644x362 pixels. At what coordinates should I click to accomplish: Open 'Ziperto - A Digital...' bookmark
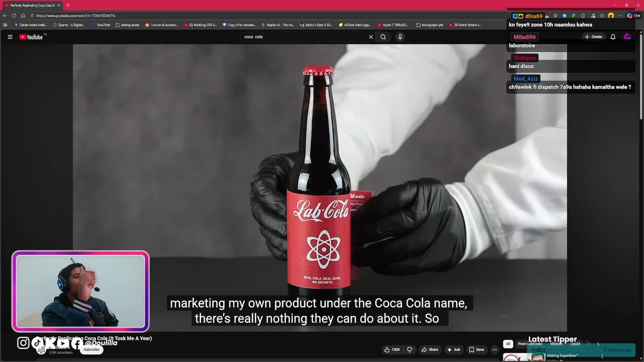(69, 25)
